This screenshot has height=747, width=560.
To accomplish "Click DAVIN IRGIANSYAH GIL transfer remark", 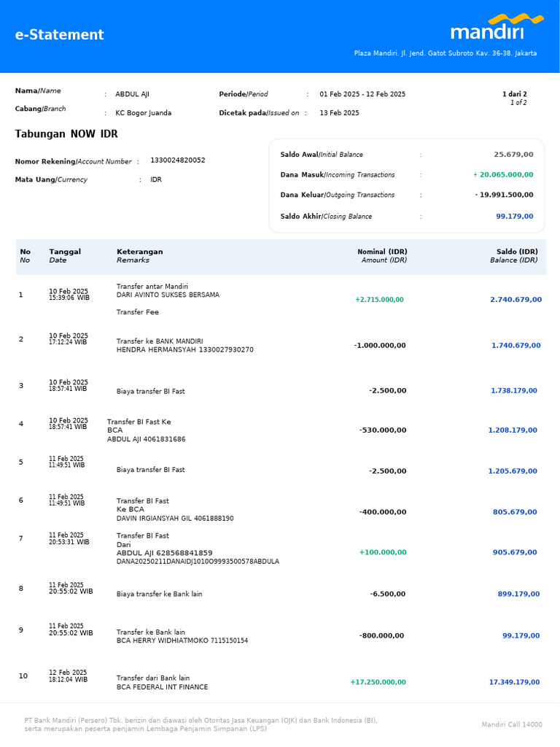I will 175,510.
